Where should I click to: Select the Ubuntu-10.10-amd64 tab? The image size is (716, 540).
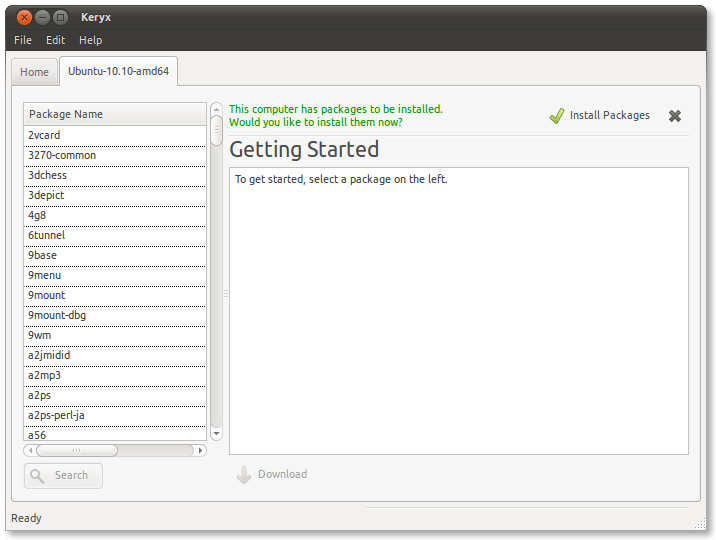click(118, 71)
